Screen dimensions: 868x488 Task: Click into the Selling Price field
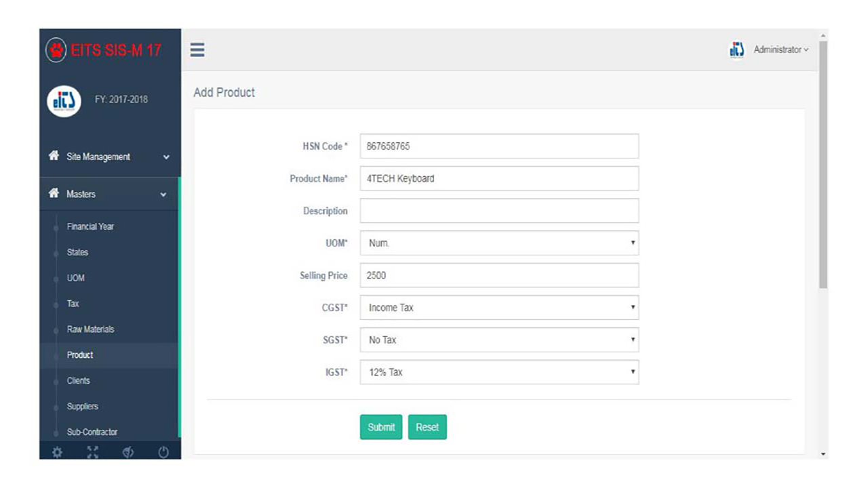coord(499,275)
